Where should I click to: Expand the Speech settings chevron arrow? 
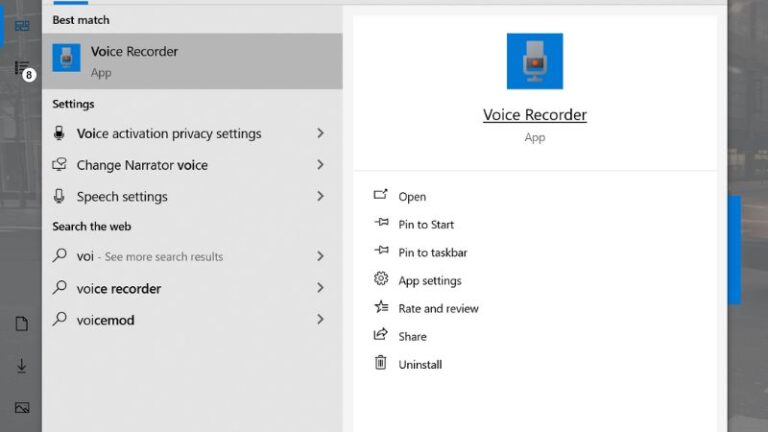point(320,197)
